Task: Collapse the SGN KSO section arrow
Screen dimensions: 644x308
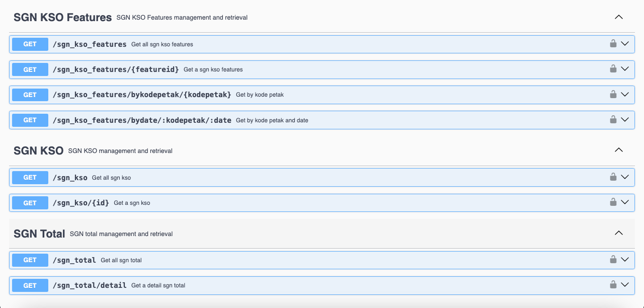Action: (619, 150)
